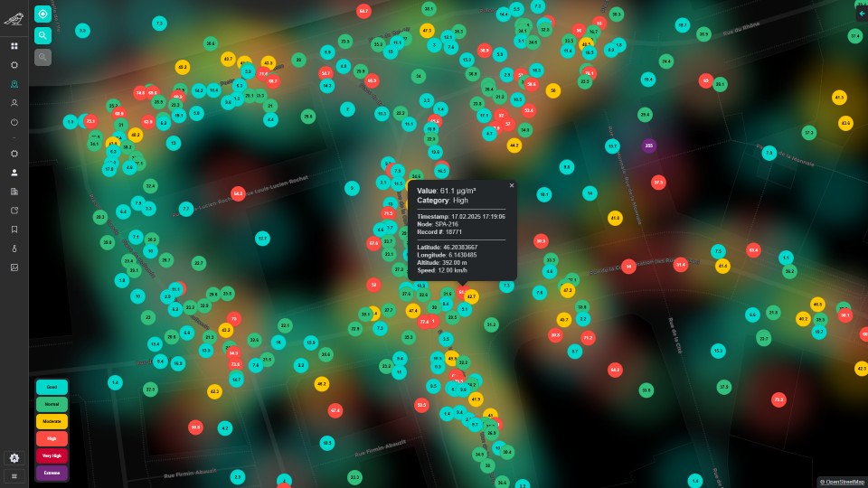Open the OpenStreetMap attribution link
Image resolution: width=868 pixels, height=488 pixels.
point(842,482)
